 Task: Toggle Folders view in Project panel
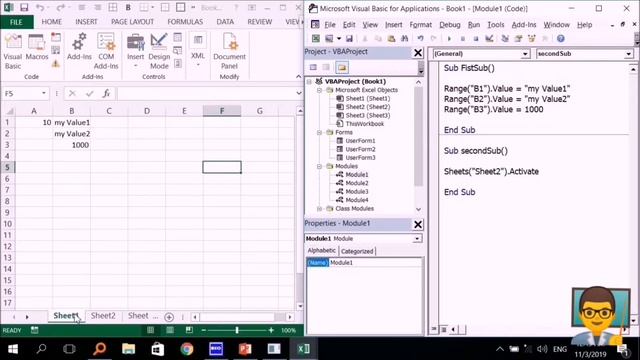tap(342, 67)
